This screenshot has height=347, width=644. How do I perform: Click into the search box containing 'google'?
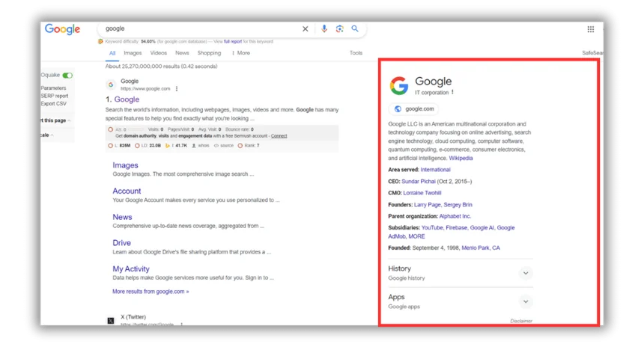click(201, 28)
